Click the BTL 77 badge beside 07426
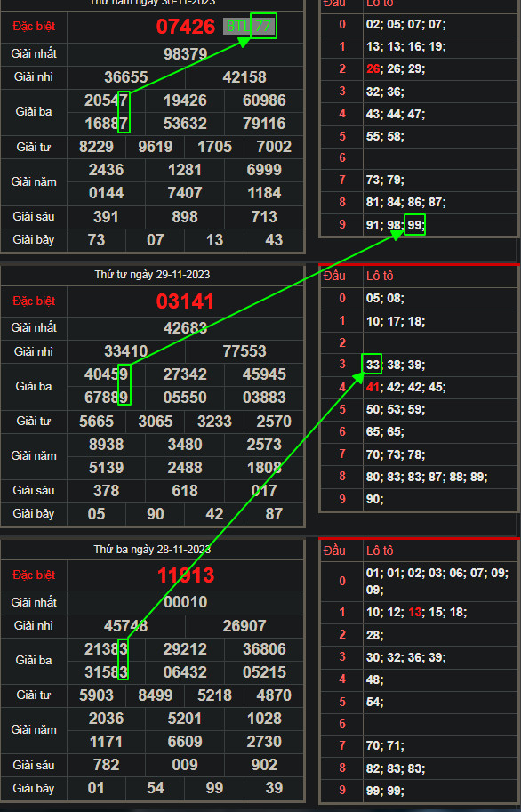Viewport: 521px width, 812px height. [x=249, y=26]
